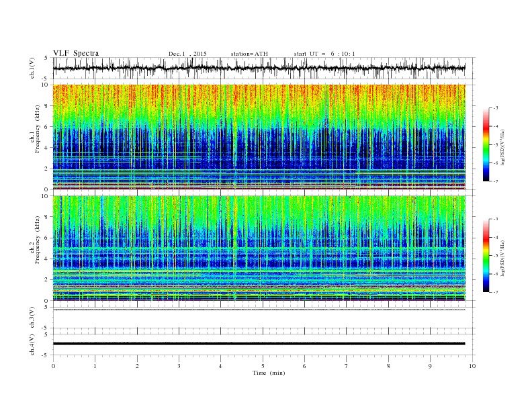This screenshot has height=411, width=532.
Task: Click inside the ch.2 spectrogram panel
Action: tap(259, 248)
